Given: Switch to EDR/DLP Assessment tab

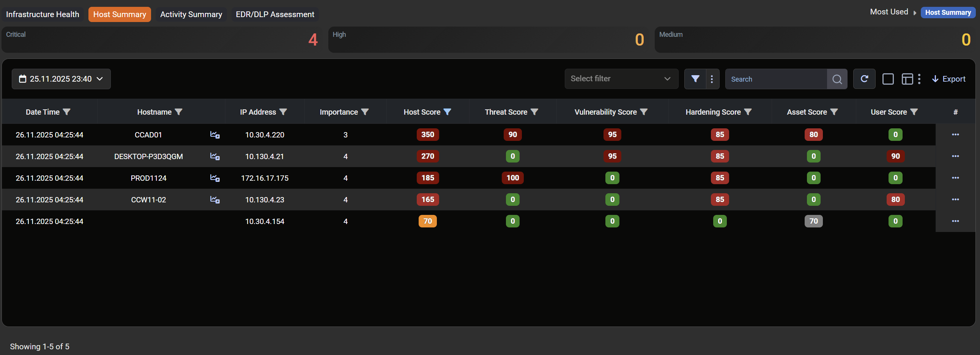Looking at the screenshot, I should coord(275,14).
